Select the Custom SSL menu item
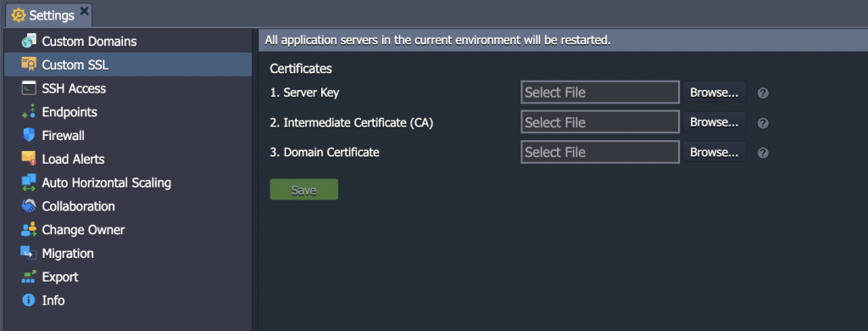Screen dimensions: 868x331 click(x=128, y=65)
